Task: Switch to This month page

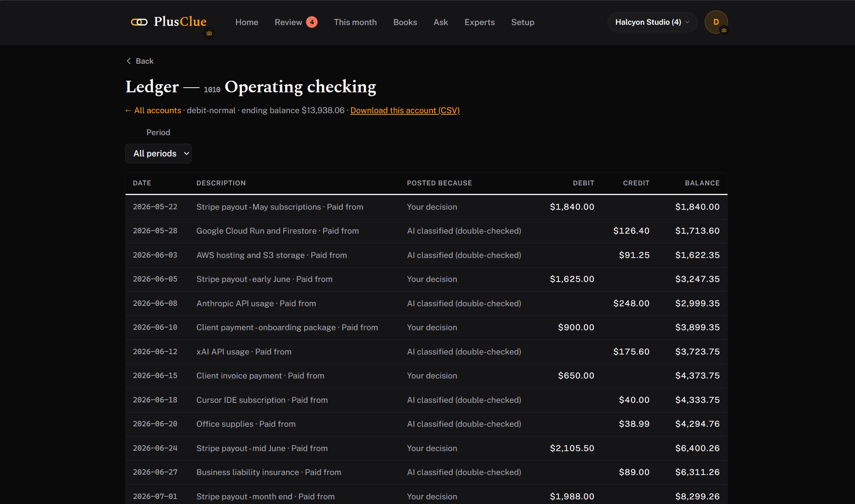Action: click(355, 22)
